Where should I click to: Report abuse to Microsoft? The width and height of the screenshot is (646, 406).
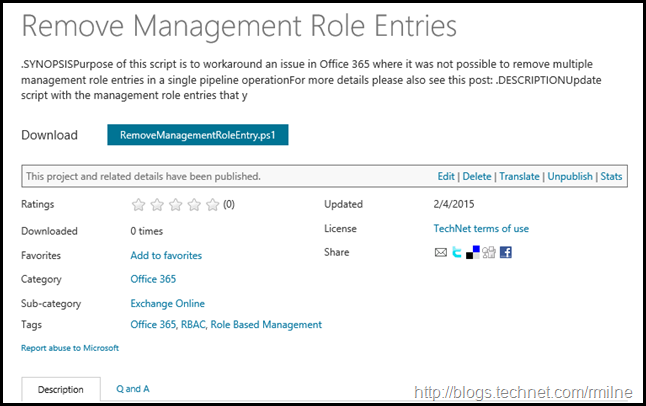coord(70,348)
